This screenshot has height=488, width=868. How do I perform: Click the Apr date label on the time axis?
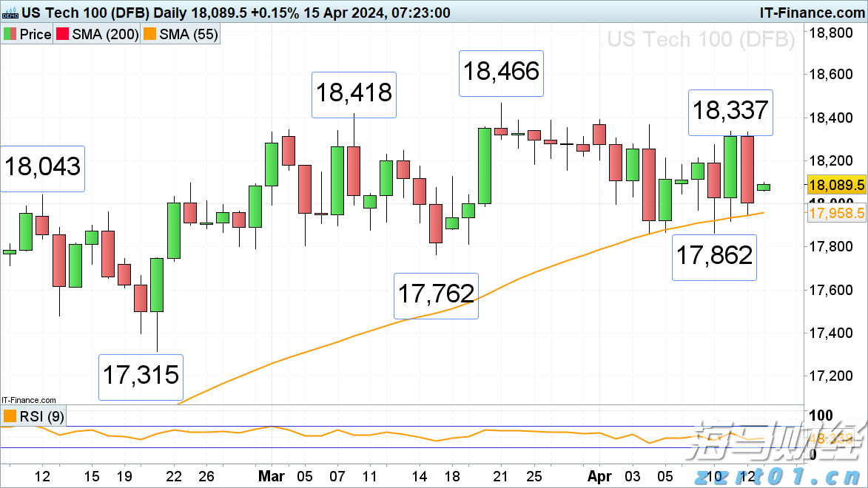coord(600,477)
